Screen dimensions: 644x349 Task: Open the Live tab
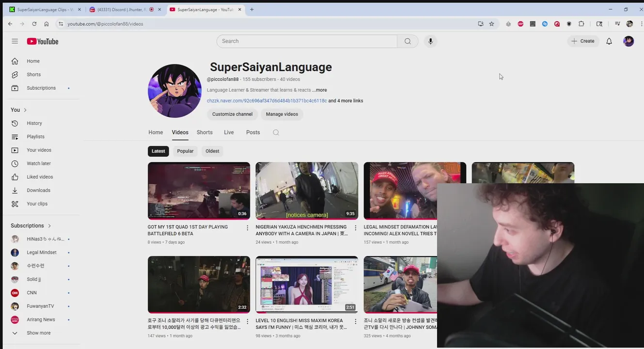[229, 132]
